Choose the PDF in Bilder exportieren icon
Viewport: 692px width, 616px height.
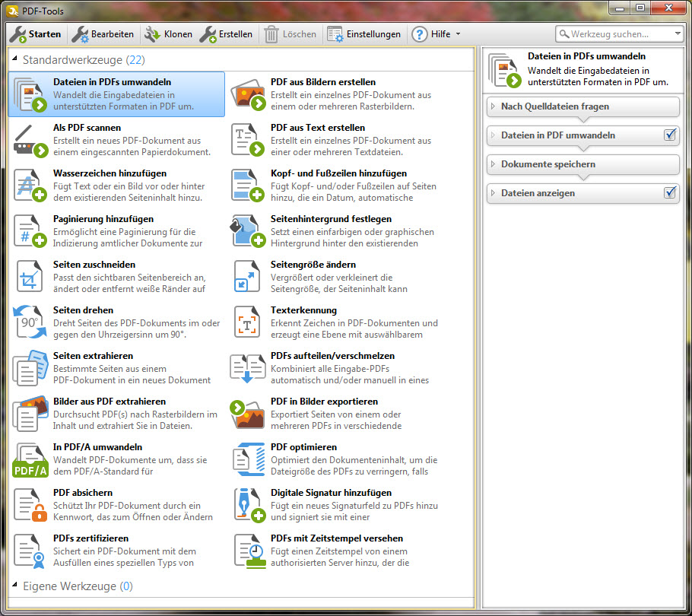pyautogui.click(x=247, y=414)
